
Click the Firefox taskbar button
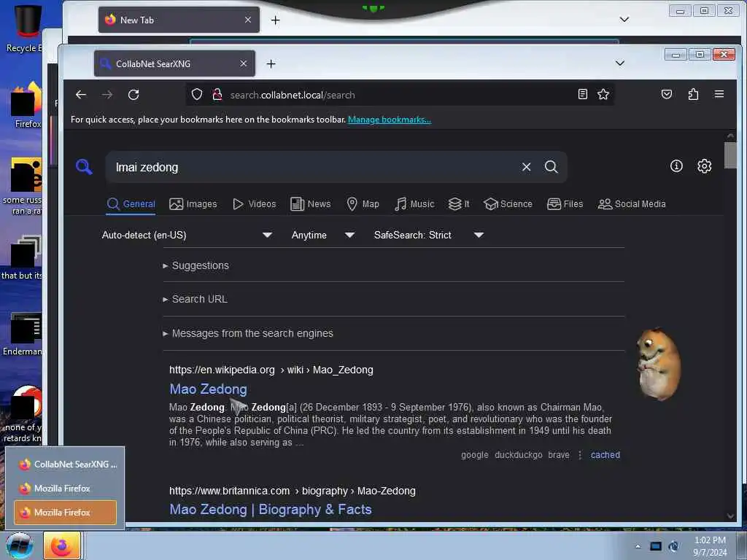pos(62,546)
